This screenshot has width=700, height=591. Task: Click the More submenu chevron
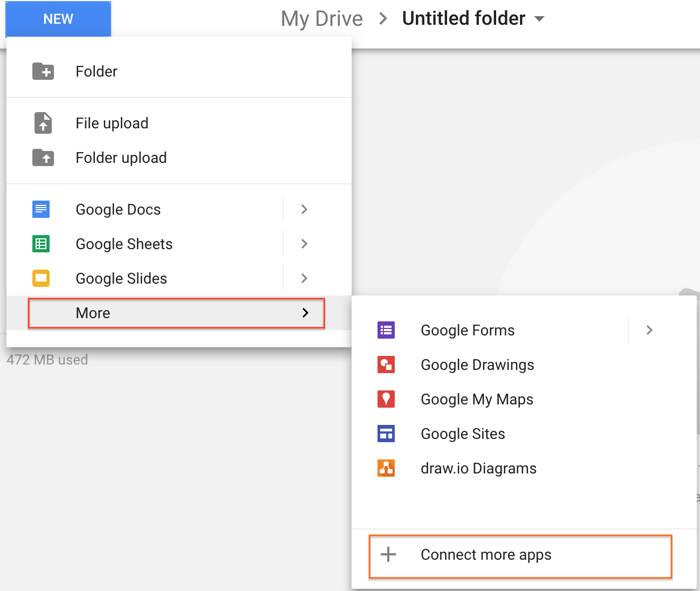[x=305, y=313]
